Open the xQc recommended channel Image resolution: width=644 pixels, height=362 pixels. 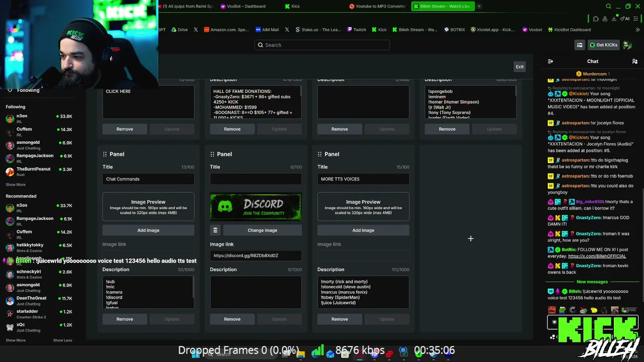tap(38, 327)
